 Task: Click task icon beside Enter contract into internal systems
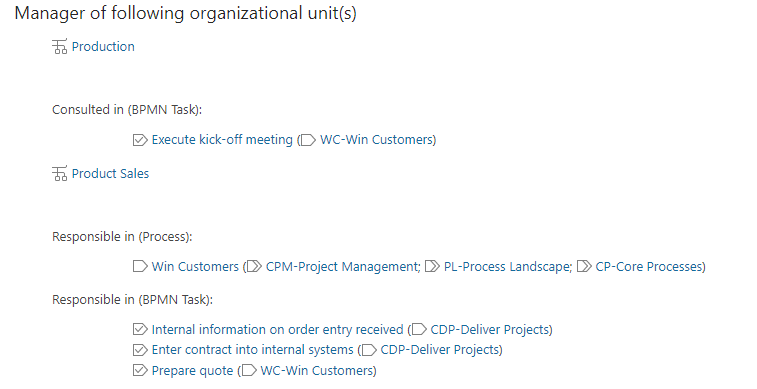point(140,350)
